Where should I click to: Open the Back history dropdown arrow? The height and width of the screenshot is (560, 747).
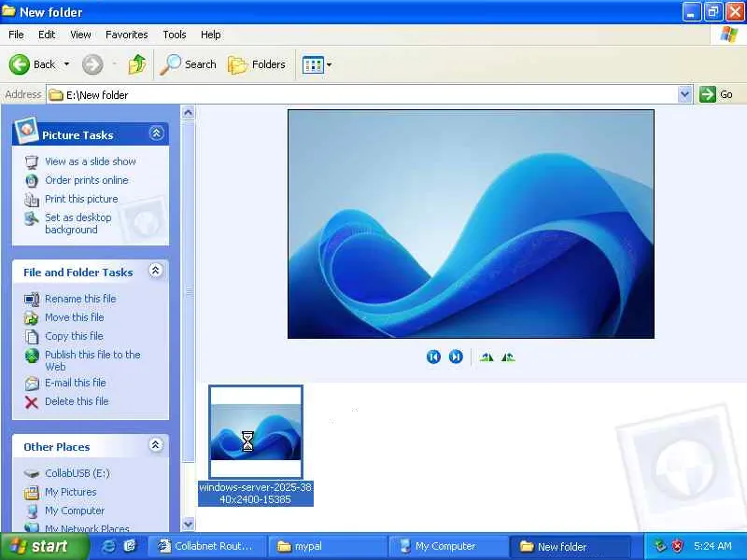66,64
